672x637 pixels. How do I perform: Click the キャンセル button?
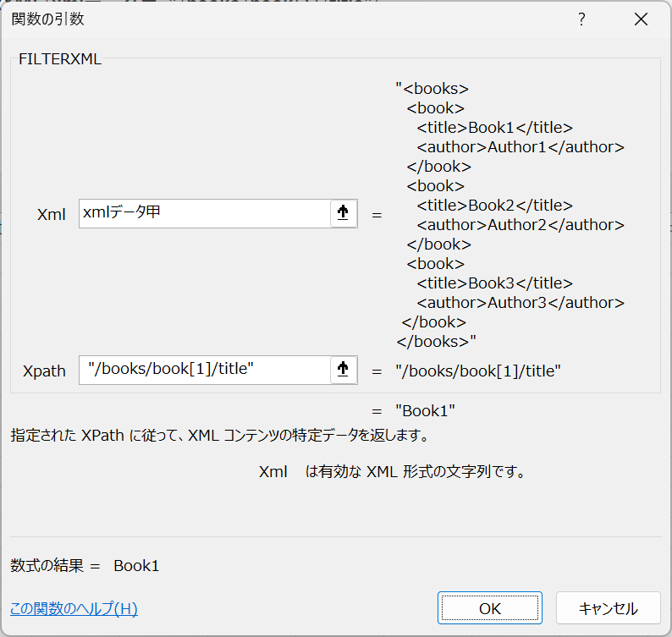click(x=609, y=608)
